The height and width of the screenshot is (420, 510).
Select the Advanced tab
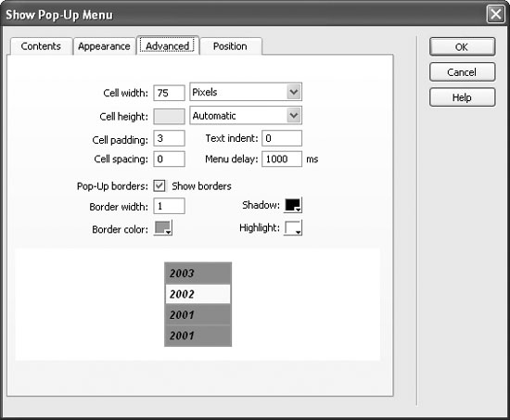(x=168, y=45)
